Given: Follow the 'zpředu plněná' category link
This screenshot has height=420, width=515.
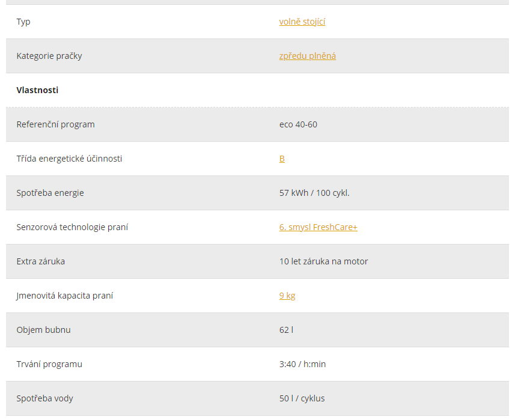Looking at the screenshot, I should coord(308,56).
